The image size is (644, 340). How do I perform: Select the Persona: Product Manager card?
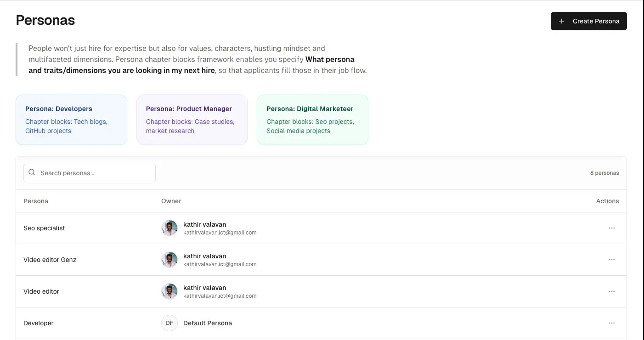click(x=192, y=120)
